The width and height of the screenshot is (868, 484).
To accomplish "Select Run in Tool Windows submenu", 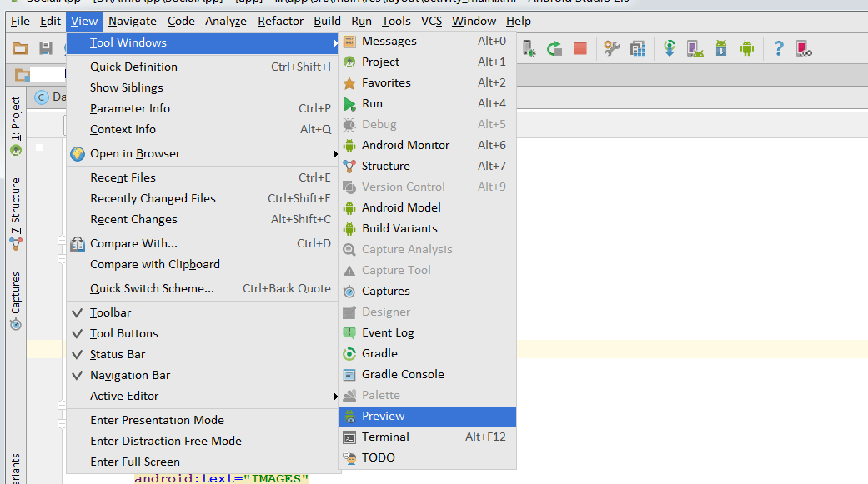I will pos(427,103).
